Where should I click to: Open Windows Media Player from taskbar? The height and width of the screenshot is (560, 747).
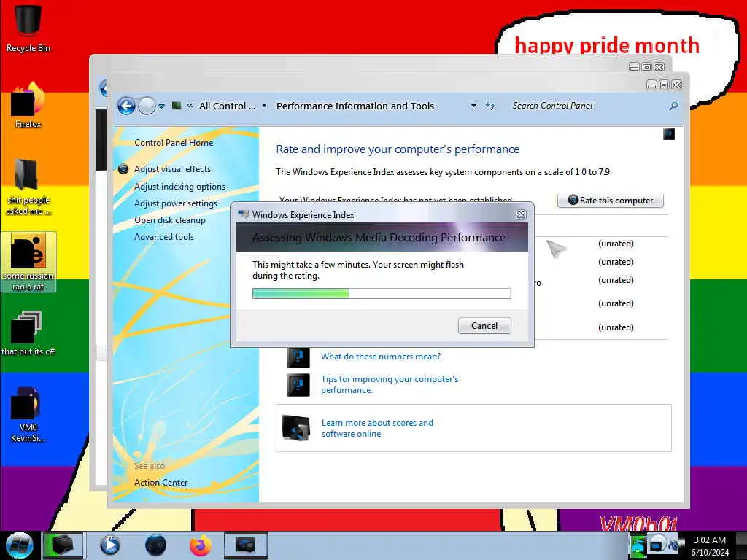click(x=109, y=545)
